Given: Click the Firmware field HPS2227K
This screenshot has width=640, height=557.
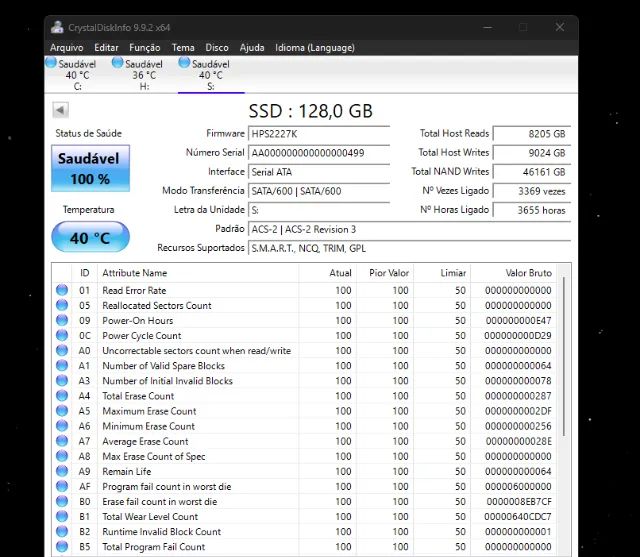Looking at the screenshot, I should 319,134.
